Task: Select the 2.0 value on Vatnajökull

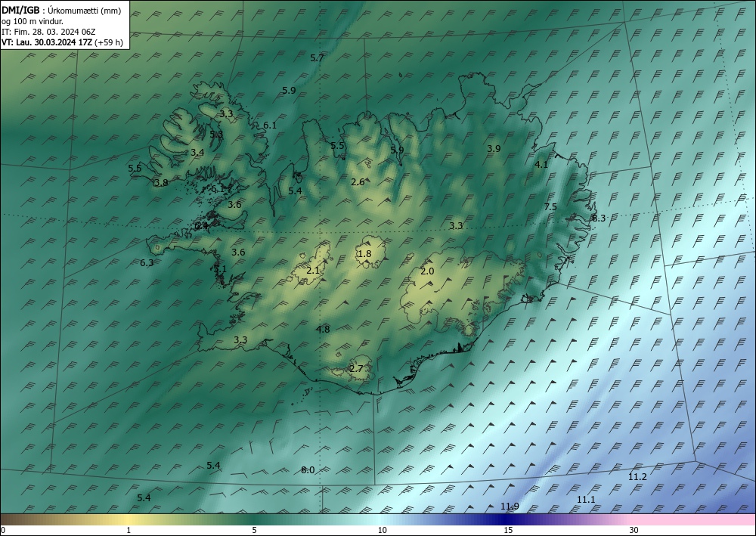Action: pos(427,271)
